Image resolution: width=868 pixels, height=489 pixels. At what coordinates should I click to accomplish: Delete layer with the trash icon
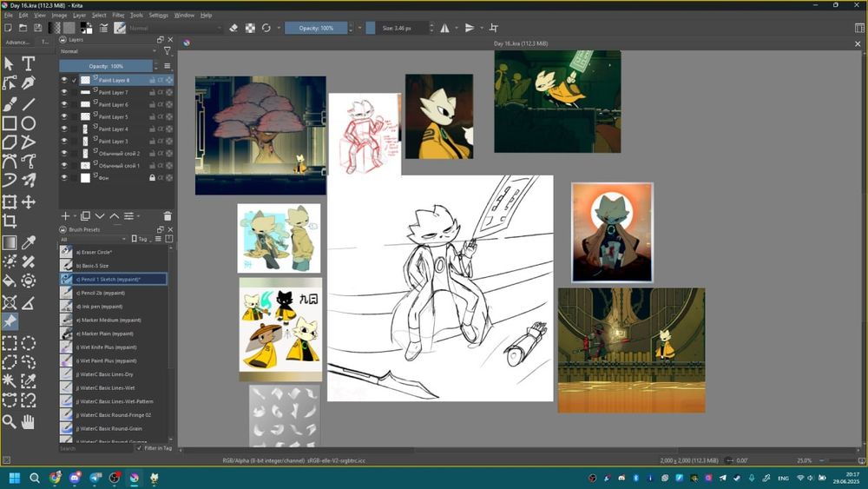tap(168, 216)
